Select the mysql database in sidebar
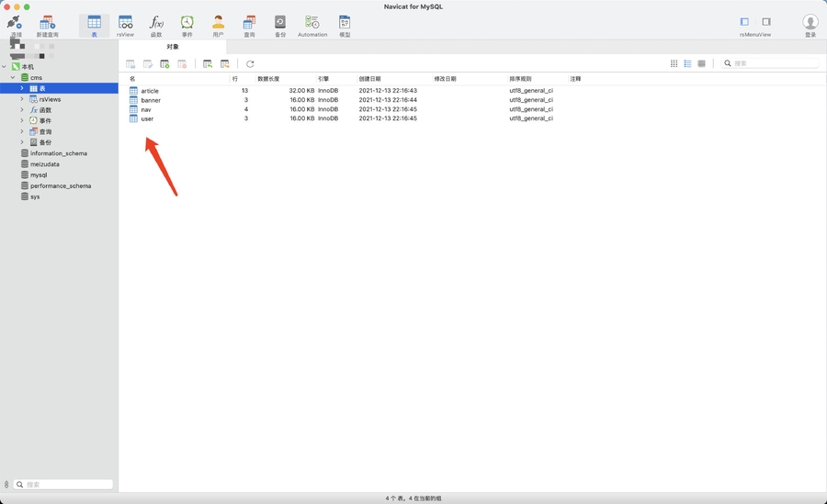Screen dimensions: 827x504 point(39,175)
